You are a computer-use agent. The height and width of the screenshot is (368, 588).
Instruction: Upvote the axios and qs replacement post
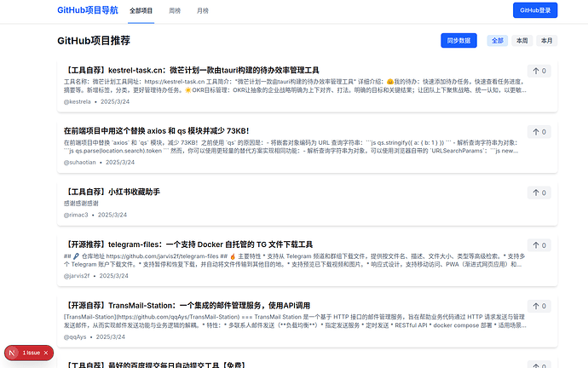coord(539,132)
